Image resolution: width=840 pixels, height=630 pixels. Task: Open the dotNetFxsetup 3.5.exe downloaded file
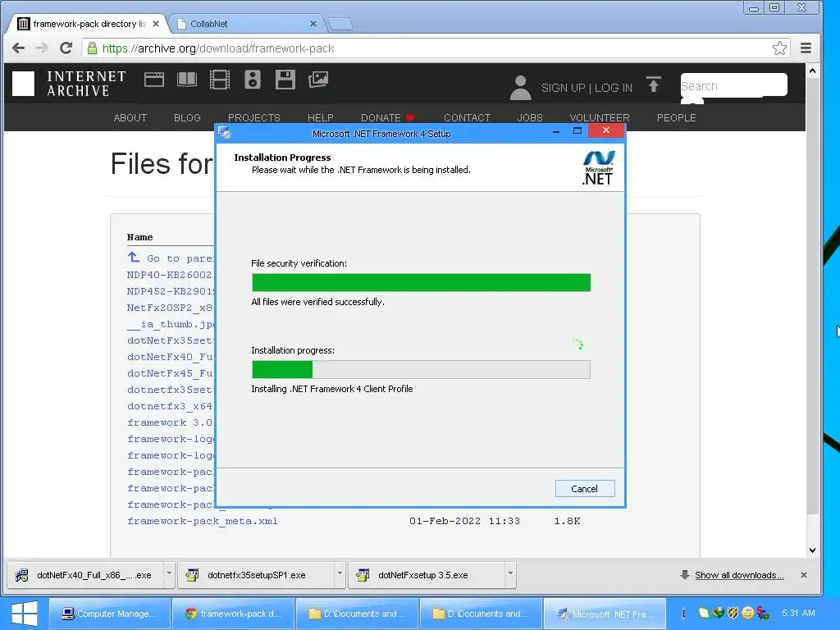[x=427, y=575]
